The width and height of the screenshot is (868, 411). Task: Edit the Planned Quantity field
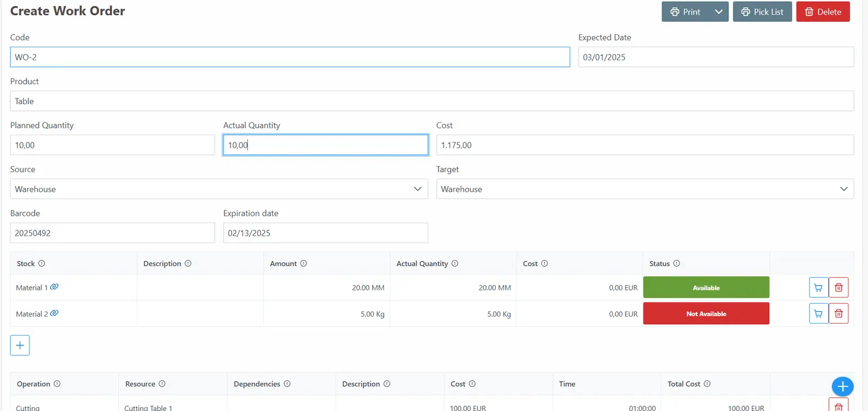(x=112, y=145)
